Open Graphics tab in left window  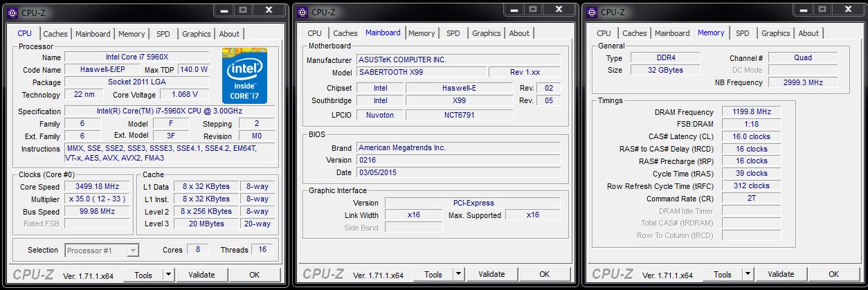(x=197, y=34)
